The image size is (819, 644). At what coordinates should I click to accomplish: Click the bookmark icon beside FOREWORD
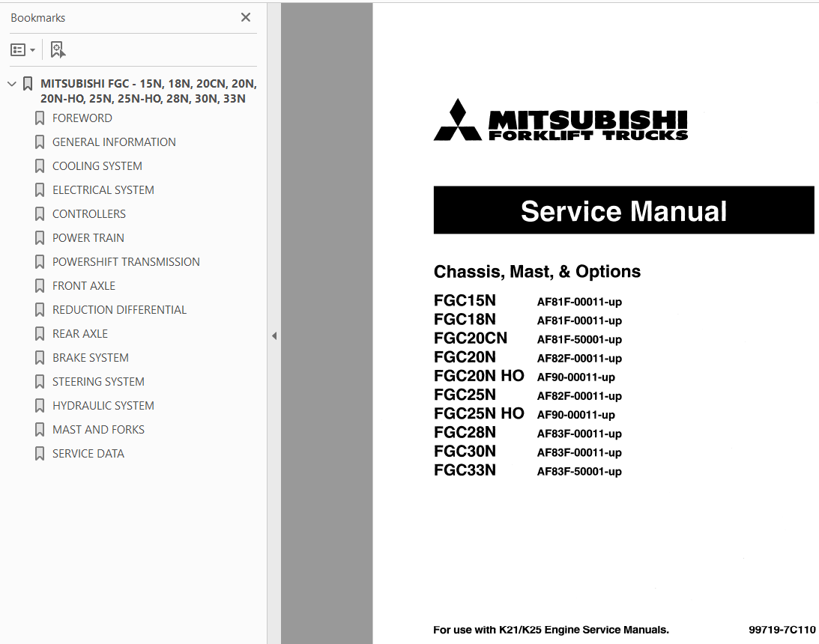pos(40,118)
